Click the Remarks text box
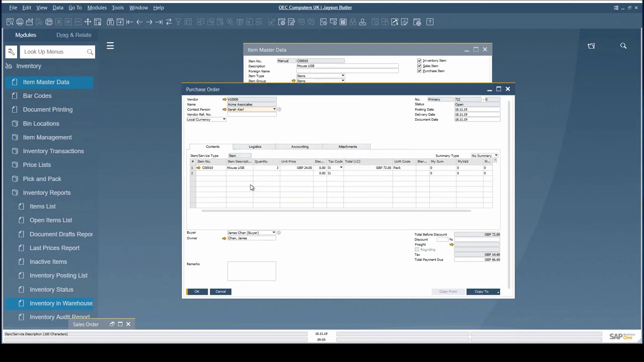Screen dimensions: 644x362 (252, 271)
